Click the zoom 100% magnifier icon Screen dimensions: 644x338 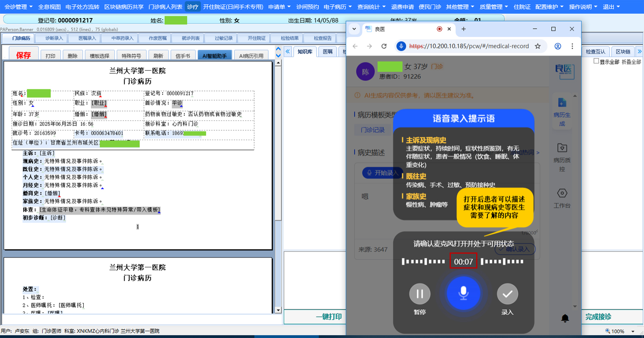[608, 331]
